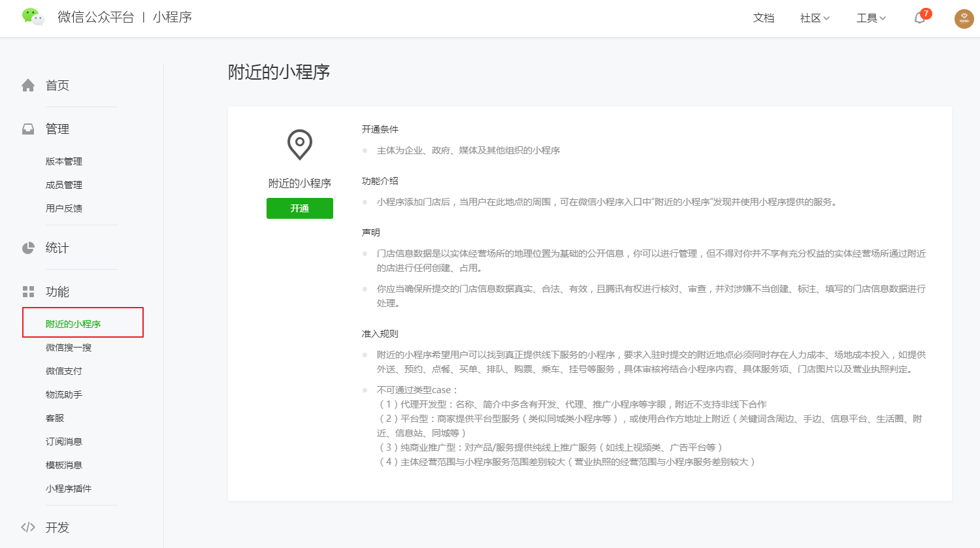Expand the 社区 dropdown
Image resolution: width=980 pixels, height=548 pixels.
click(815, 18)
